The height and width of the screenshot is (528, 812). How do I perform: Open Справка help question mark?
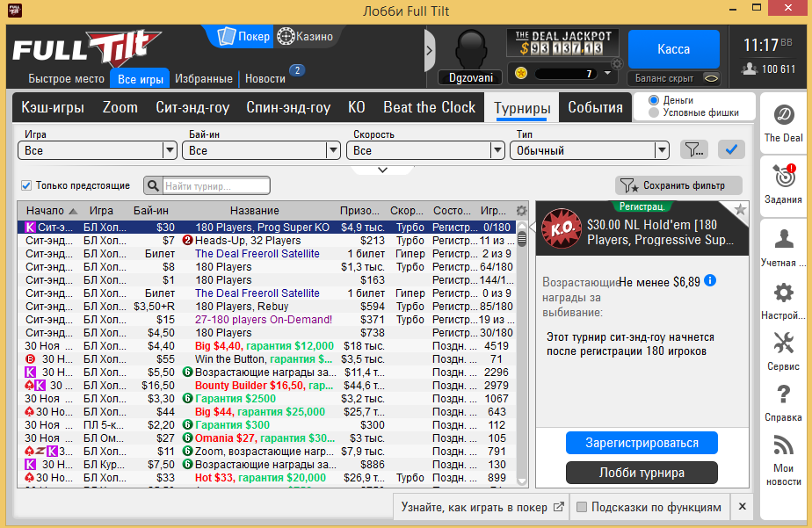coord(784,394)
